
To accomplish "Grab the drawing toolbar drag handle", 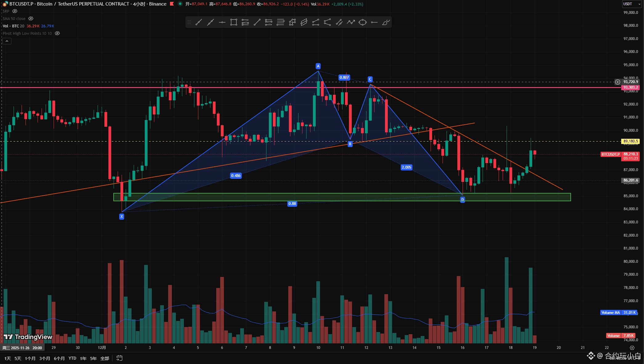I will click(189, 22).
